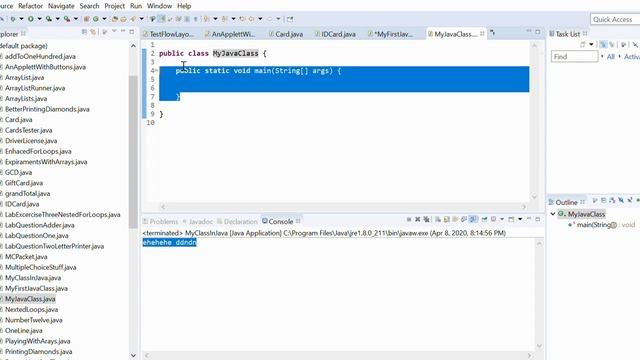
Task: Toggle Scroll Lock in Console toolbar
Action: (x=447, y=220)
